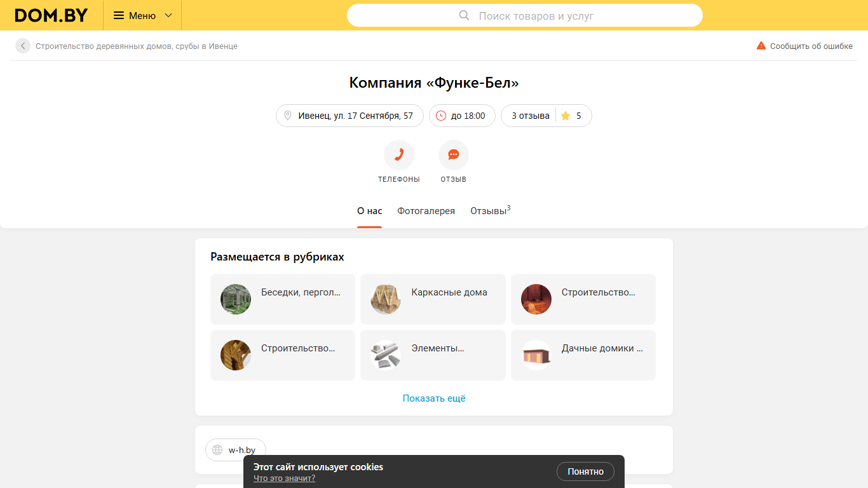
Task: Switch to the Фотогалерея tab
Action: point(426,211)
